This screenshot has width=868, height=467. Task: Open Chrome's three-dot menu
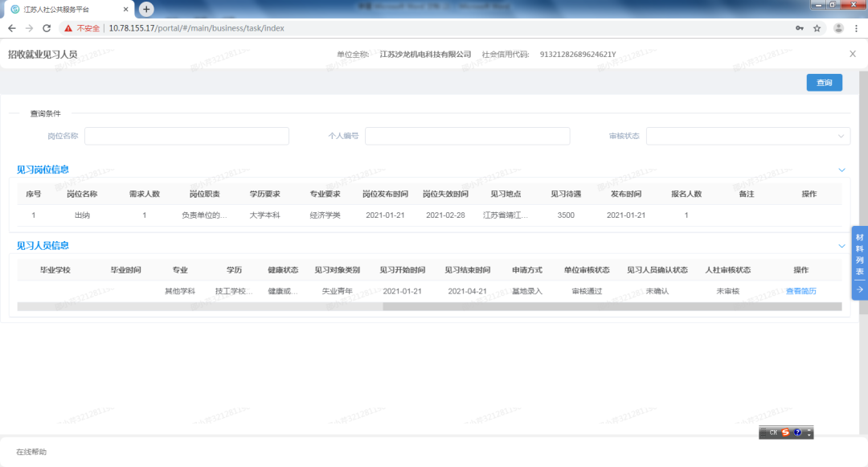click(857, 28)
